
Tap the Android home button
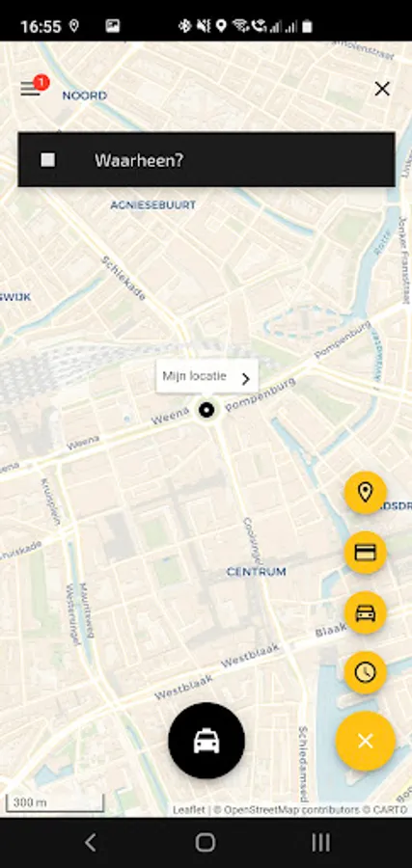206,843
